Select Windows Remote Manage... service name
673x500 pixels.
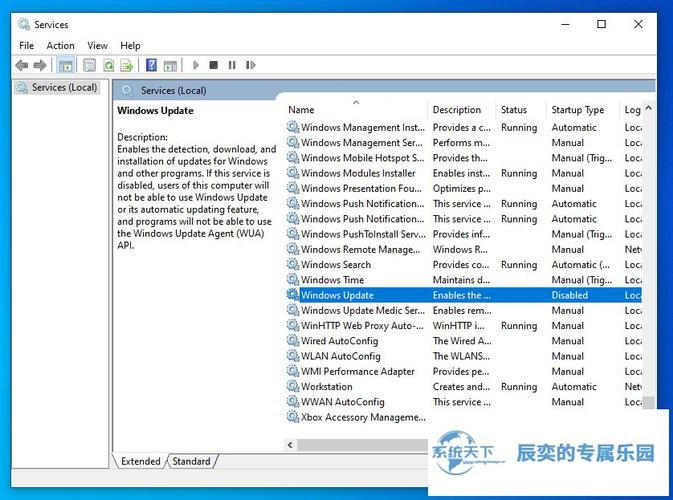361,249
